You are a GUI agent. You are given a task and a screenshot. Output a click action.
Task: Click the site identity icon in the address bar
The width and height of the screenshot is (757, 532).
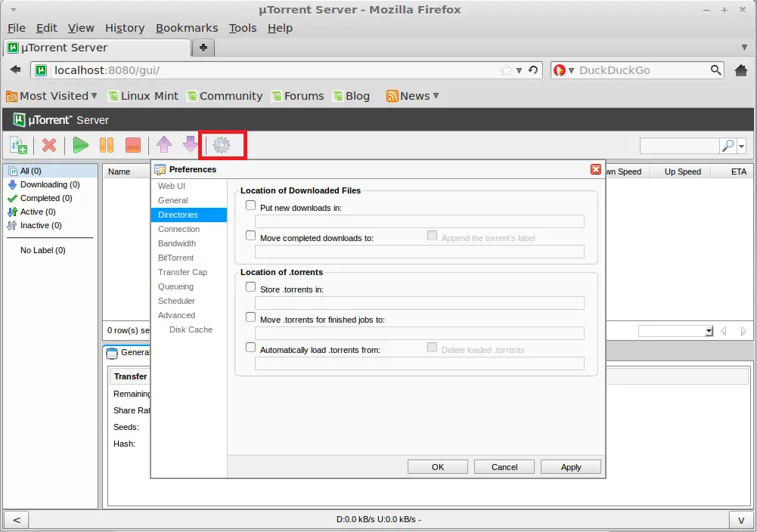pos(42,70)
